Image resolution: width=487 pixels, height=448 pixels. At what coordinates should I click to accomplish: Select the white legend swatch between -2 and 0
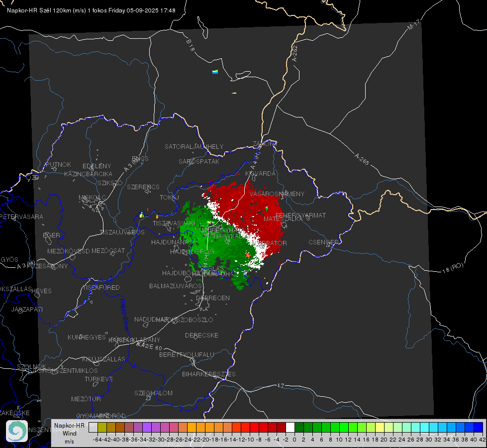[290, 428]
